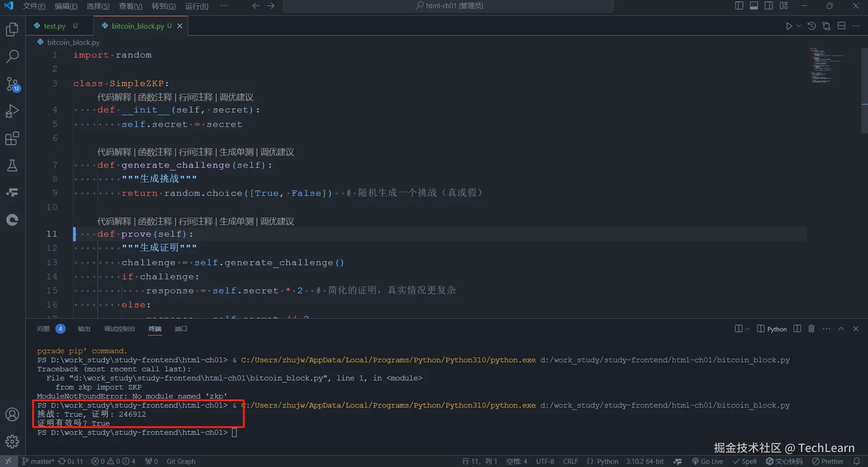Click the editor minimap preview
The height and width of the screenshot is (467, 868).
827,65
